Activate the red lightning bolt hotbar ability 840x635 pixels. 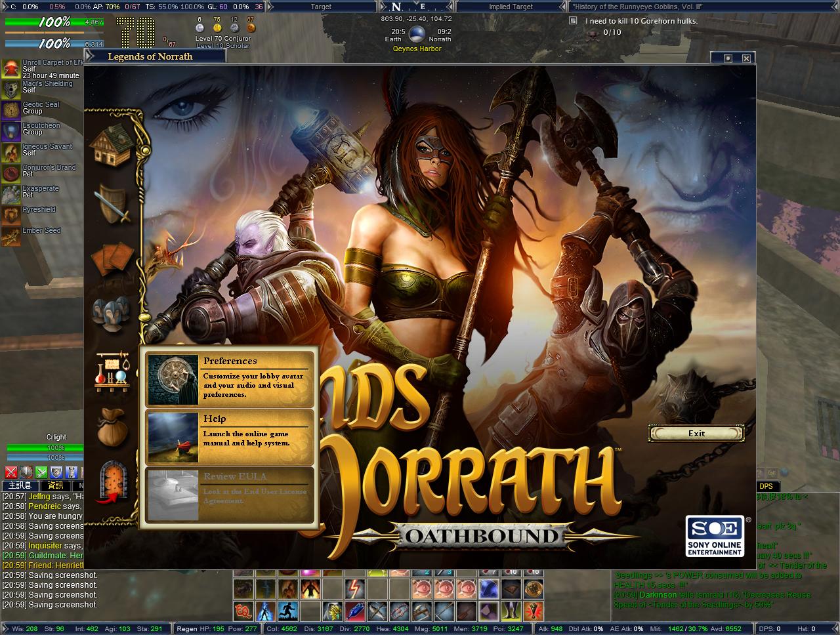[x=355, y=588]
